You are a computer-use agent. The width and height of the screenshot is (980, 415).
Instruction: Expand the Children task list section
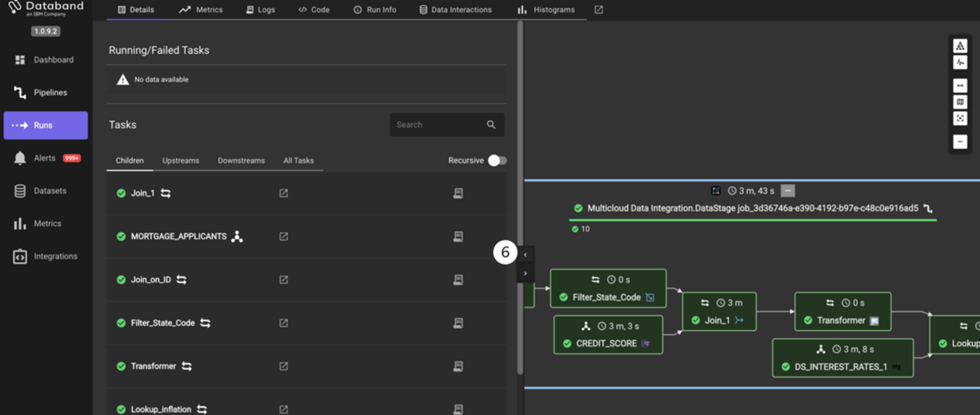pos(129,161)
